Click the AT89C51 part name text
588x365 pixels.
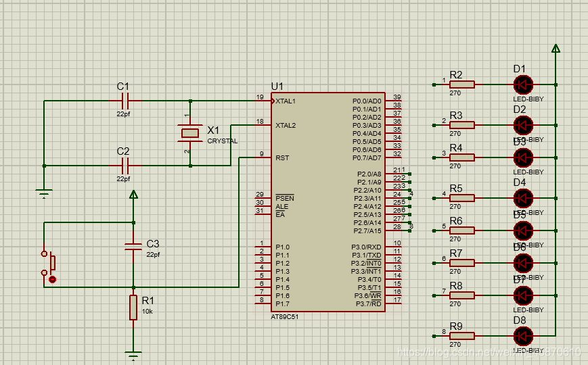pyautogui.click(x=285, y=316)
